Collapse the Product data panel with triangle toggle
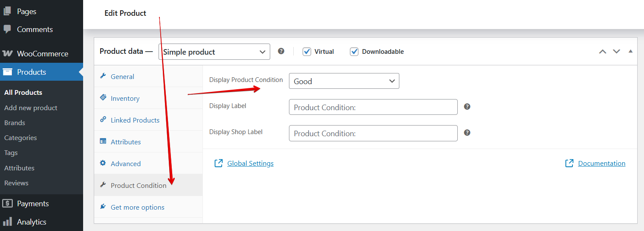 point(630,51)
